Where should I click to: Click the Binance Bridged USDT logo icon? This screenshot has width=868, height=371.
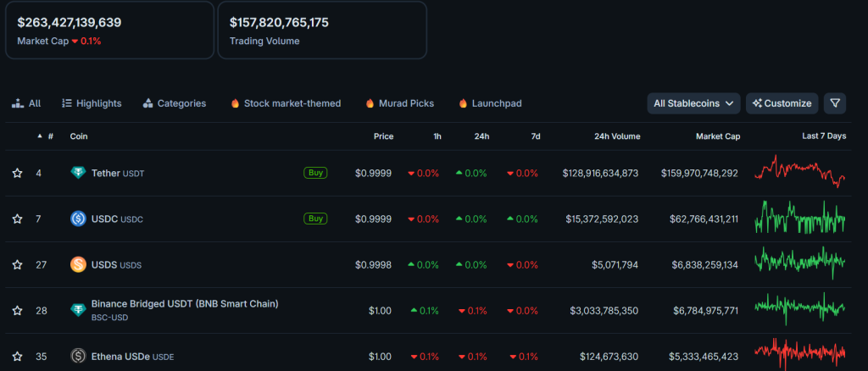pos(78,310)
